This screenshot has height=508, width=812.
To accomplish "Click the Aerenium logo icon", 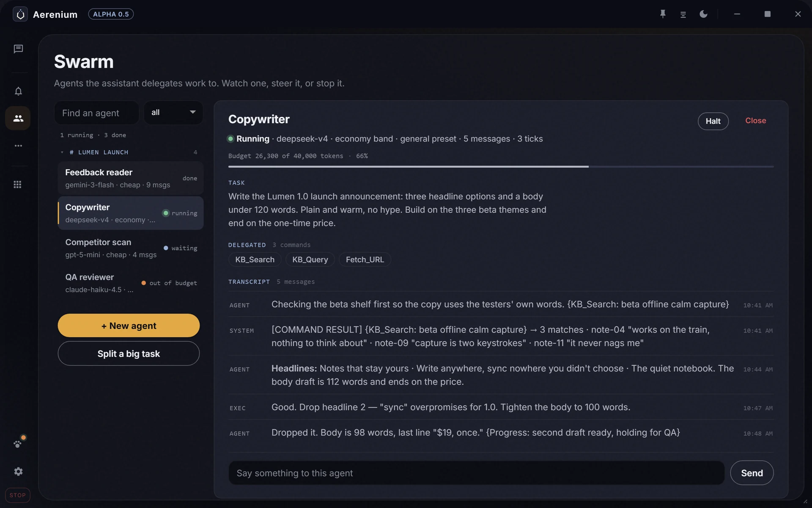I will point(20,14).
